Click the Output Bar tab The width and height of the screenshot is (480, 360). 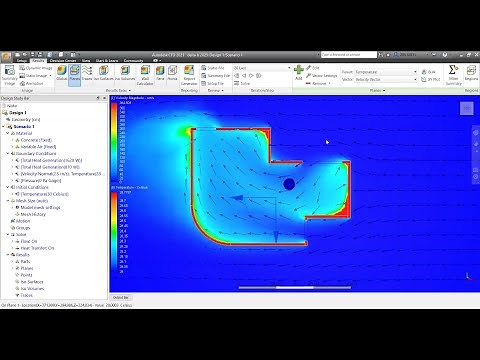coord(121,297)
